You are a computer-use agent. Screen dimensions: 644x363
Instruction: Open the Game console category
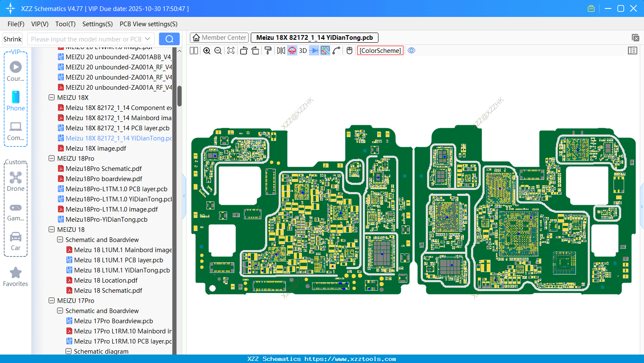(x=16, y=212)
